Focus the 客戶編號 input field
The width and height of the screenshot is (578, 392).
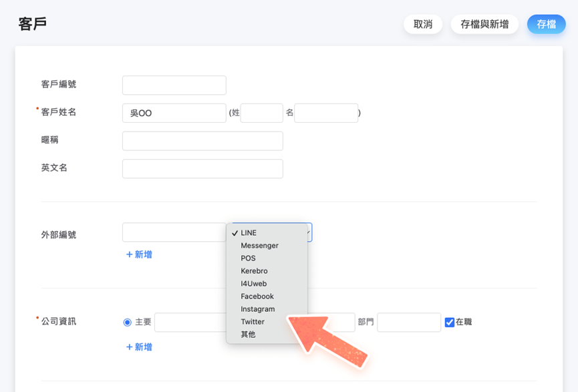[x=174, y=85]
